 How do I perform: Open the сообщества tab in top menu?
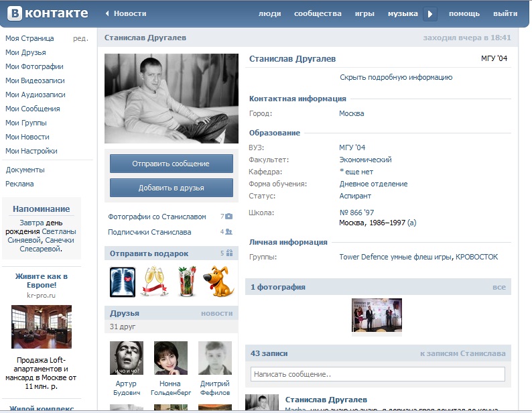[318, 13]
